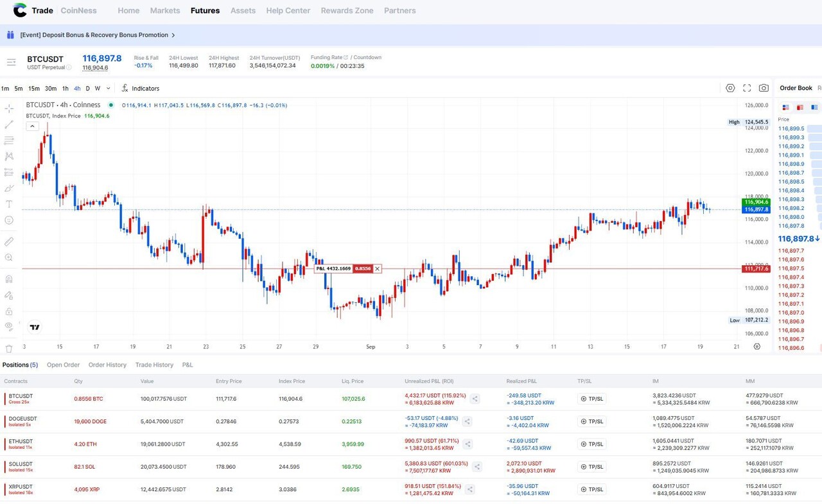Toggle lock all drawings

click(x=9, y=311)
